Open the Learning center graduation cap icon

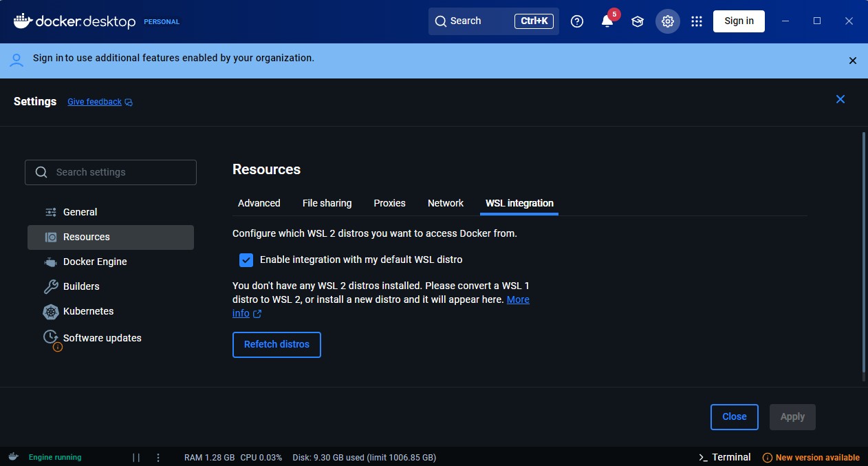[x=638, y=21]
